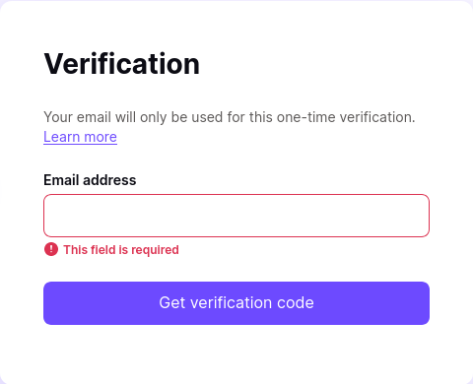Click the bold Email address caption
The width and height of the screenshot is (473, 384).
click(x=90, y=180)
